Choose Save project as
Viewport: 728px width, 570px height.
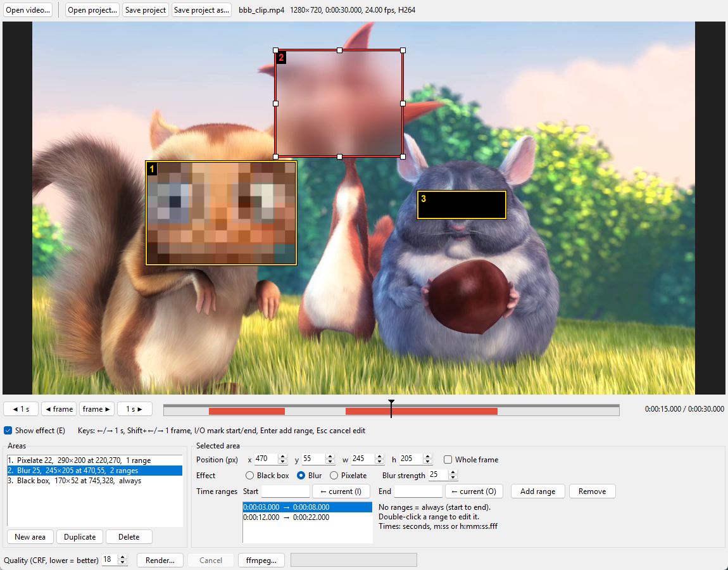(x=201, y=9)
